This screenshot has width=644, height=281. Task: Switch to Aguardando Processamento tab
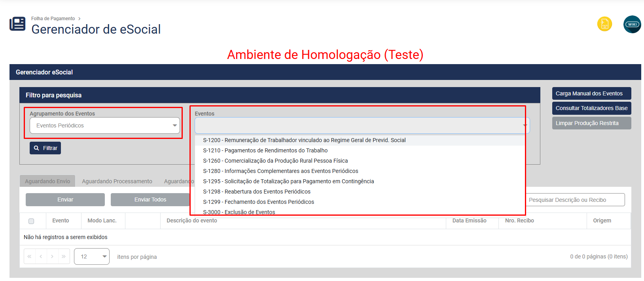point(117,181)
